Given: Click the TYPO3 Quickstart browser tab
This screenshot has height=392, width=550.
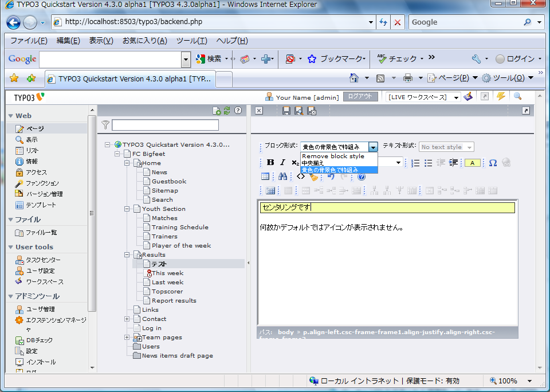Looking at the screenshot, I should (x=131, y=79).
